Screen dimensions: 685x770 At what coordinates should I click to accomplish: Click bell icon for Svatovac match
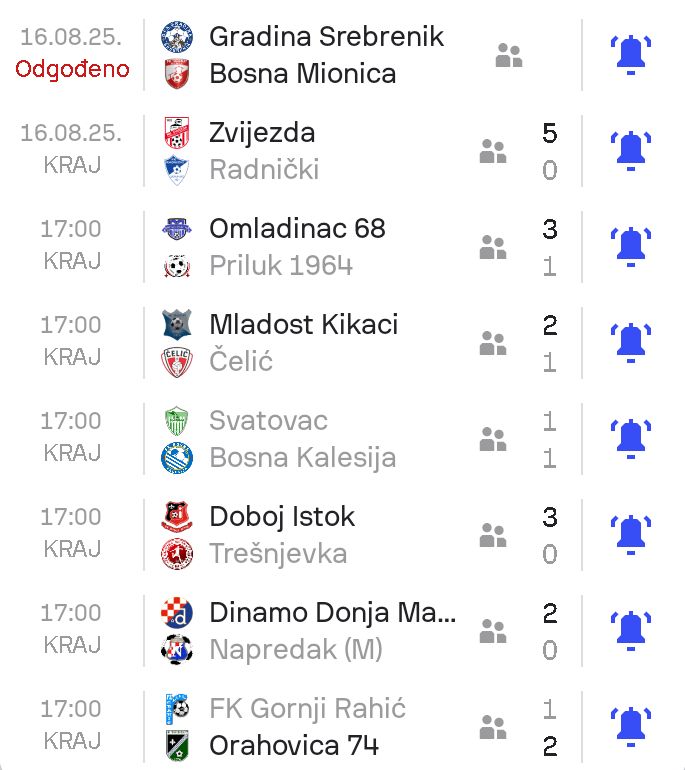click(x=630, y=439)
